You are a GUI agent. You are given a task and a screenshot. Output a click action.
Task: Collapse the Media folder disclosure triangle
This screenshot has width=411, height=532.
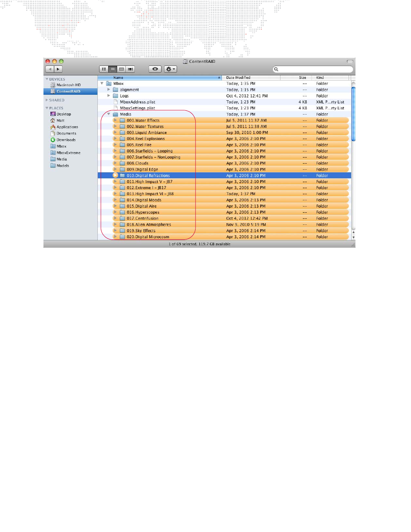point(109,114)
